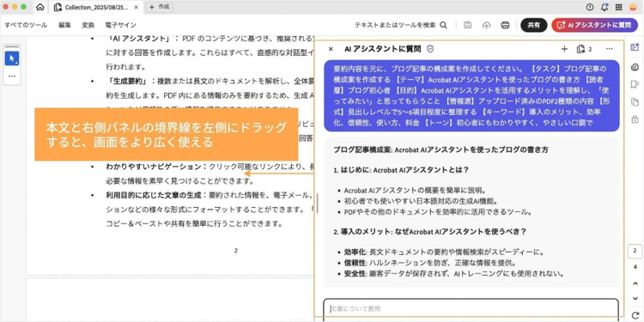Click the total page count 4

[635, 267]
